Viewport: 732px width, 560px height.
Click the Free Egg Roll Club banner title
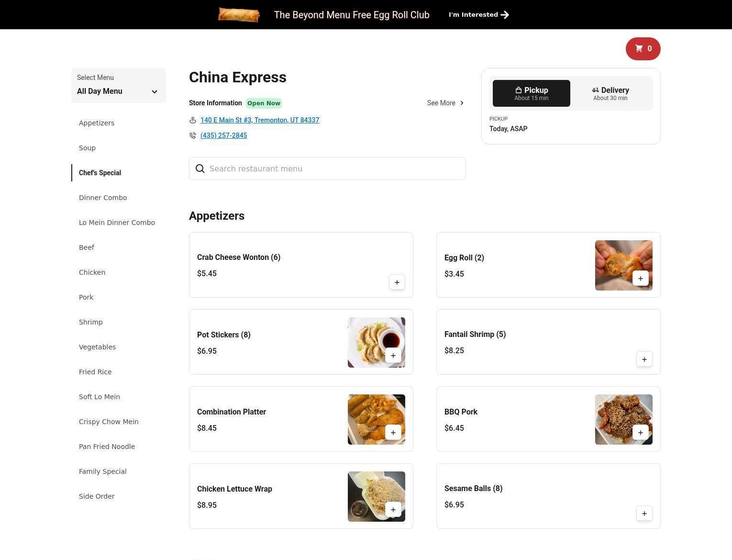[352, 15]
